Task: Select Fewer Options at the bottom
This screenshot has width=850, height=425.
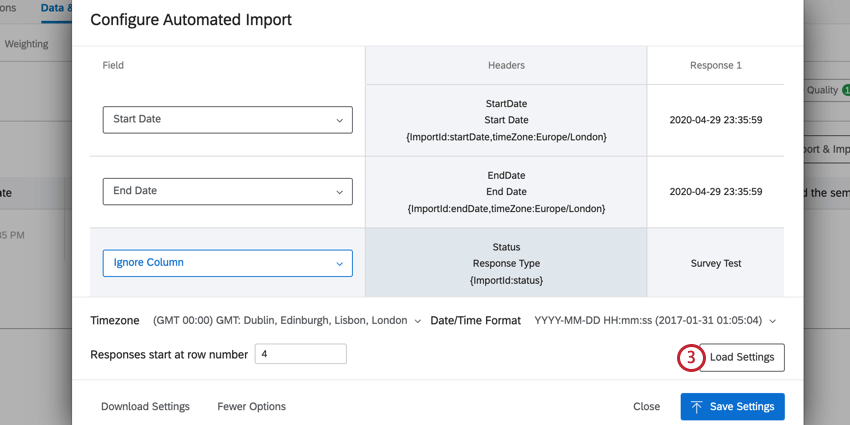Action: 251,407
